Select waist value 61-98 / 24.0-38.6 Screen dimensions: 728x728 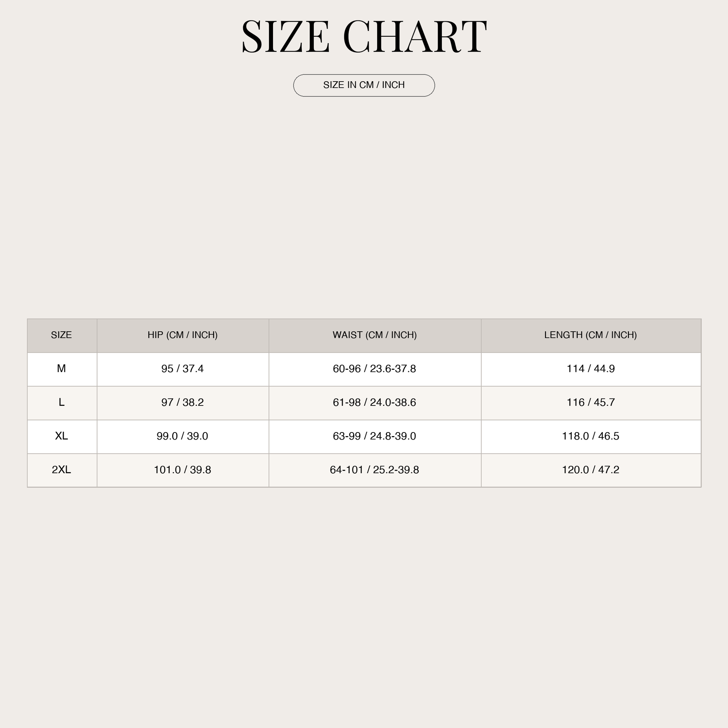(375, 403)
